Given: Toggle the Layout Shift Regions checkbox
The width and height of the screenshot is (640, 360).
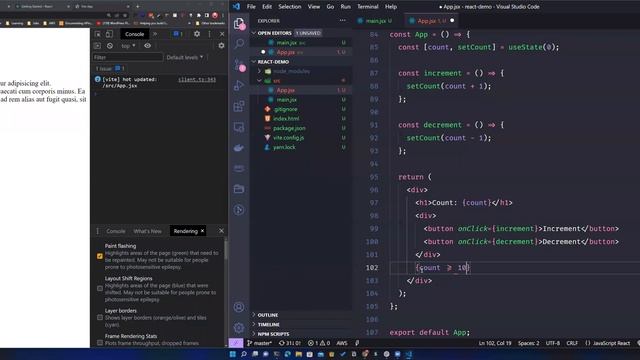Looking at the screenshot, I should [x=100, y=288].
